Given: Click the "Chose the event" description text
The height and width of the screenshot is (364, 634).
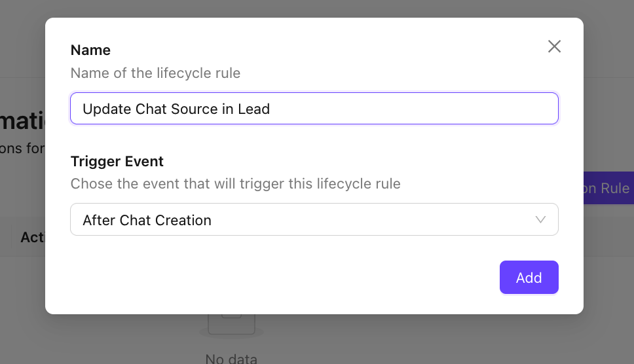Looking at the screenshot, I should pyautogui.click(x=235, y=184).
